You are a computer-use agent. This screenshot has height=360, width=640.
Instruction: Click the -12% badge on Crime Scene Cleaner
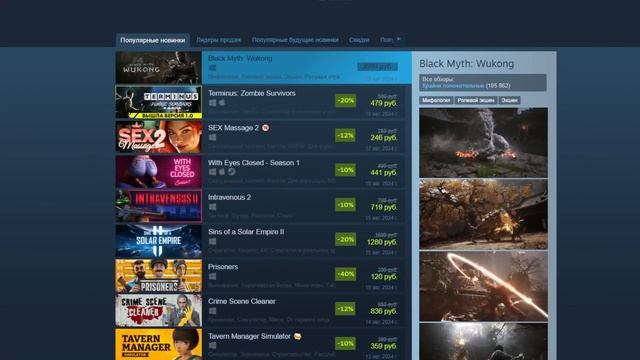pos(345,309)
